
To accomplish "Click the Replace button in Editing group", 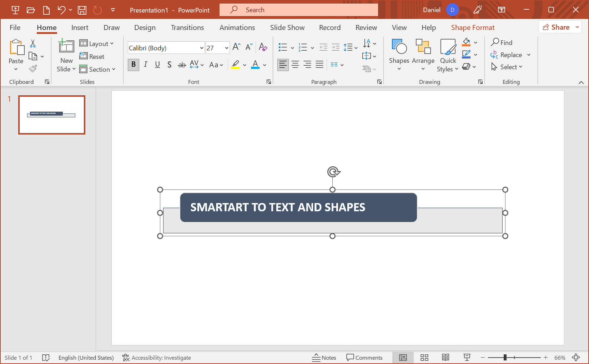I will [x=510, y=55].
